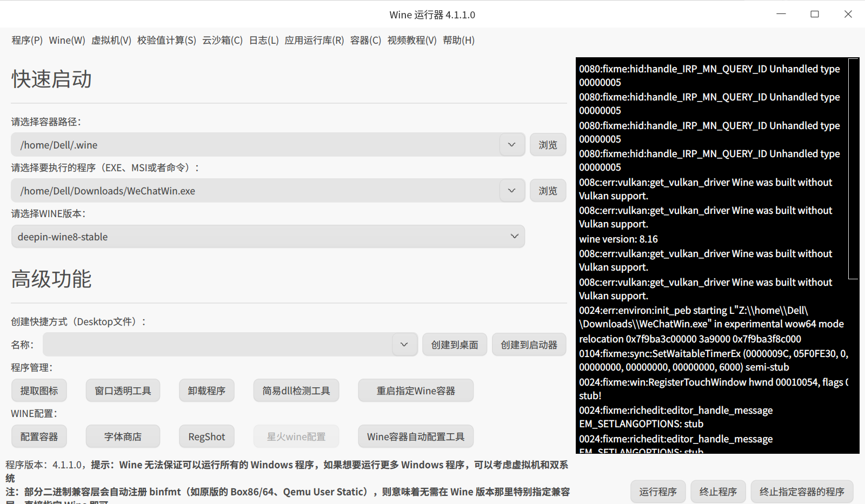This screenshot has height=504, width=865.
Task: Open the 帮助(H) menu
Action: (458, 41)
